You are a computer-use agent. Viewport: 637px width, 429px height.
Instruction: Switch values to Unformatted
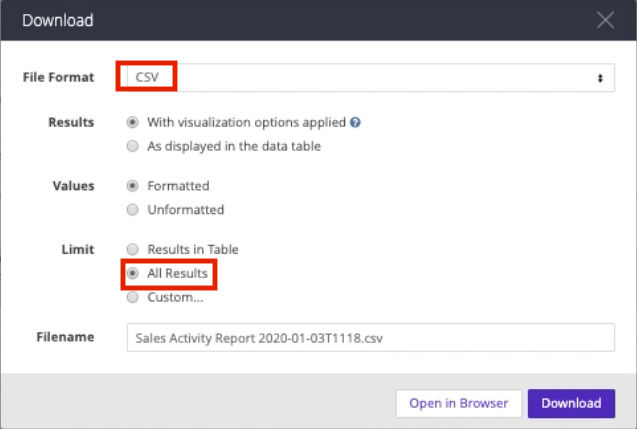(x=133, y=210)
